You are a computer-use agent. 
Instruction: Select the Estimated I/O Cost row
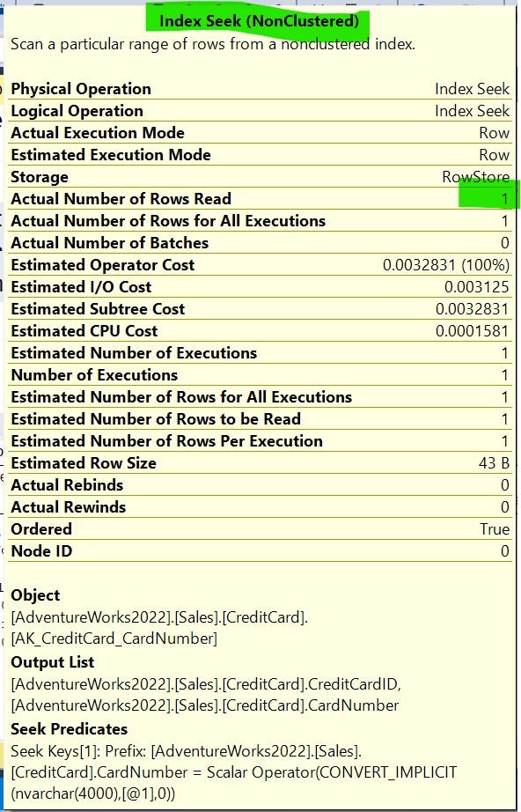(x=260, y=287)
